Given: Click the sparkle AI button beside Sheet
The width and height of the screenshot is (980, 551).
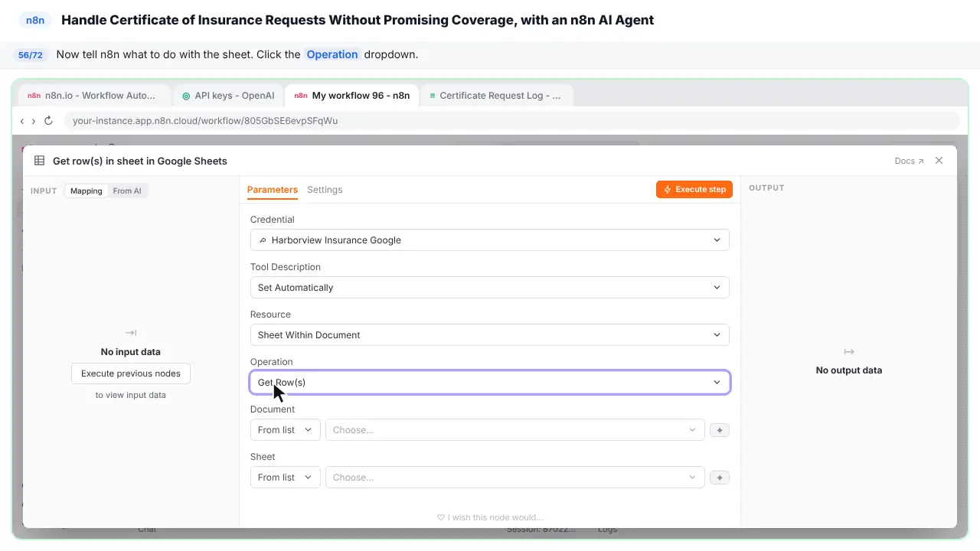Looking at the screenshot, I should tap(719, 478).
